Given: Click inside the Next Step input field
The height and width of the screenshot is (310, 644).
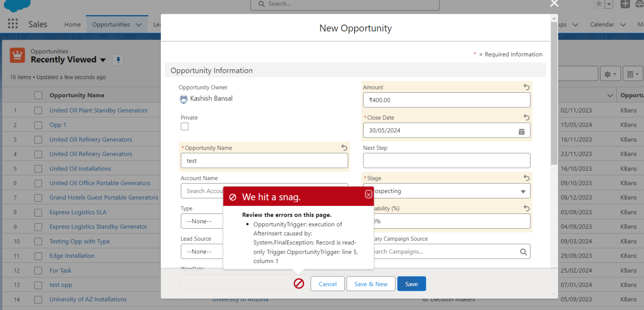Looking at the screenshot, I should click(x=446, y=160).
